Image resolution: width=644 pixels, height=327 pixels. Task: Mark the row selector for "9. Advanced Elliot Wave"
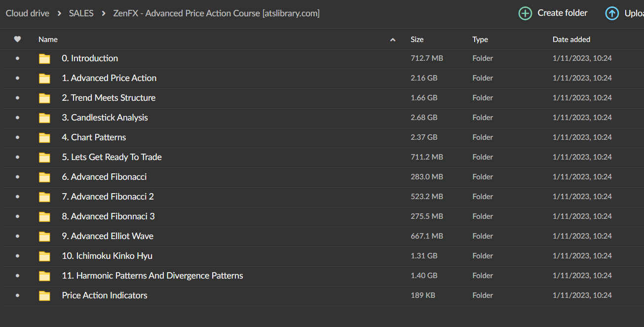[17, 236]
